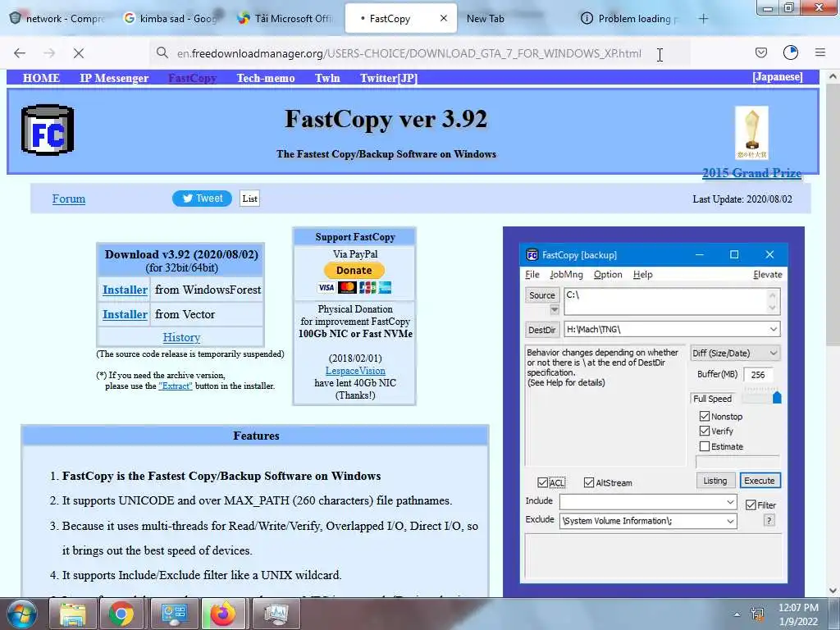This screenshot has width=840, height=630.
Task: Toggle the Verify checkbox
Action: [705, 431]
